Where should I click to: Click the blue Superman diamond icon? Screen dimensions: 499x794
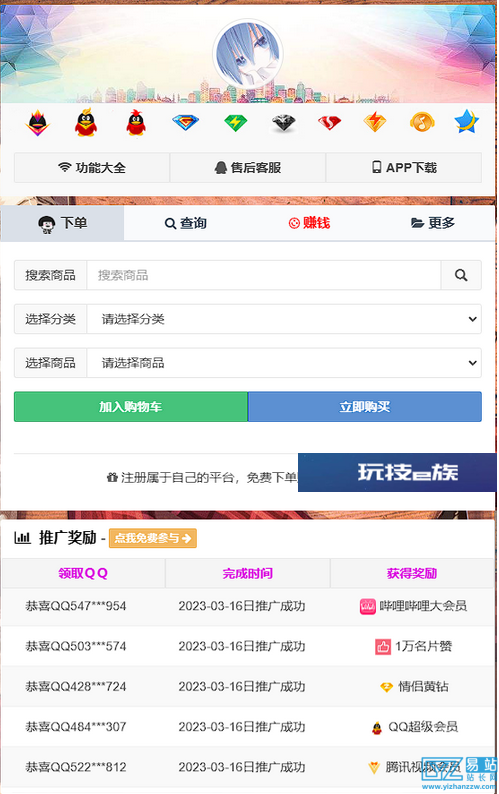point(185,123)
